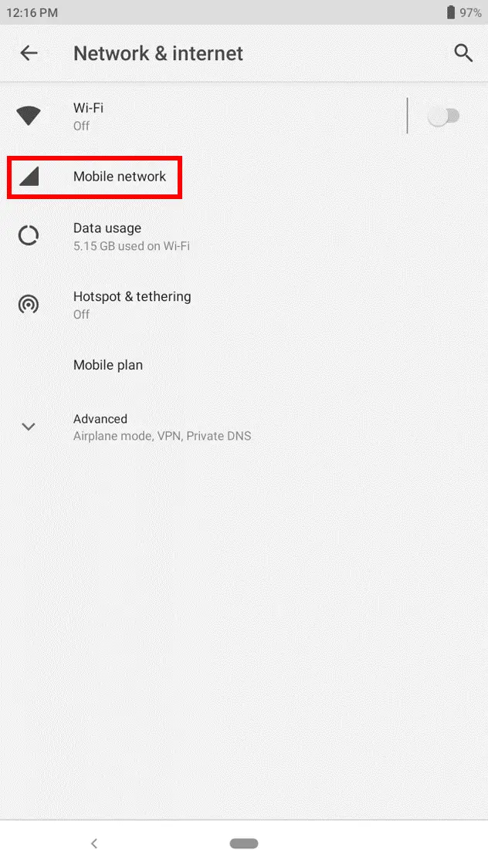Tap the navigation bar back chevron
488x868 pixels.
click(x=94, y=843)
